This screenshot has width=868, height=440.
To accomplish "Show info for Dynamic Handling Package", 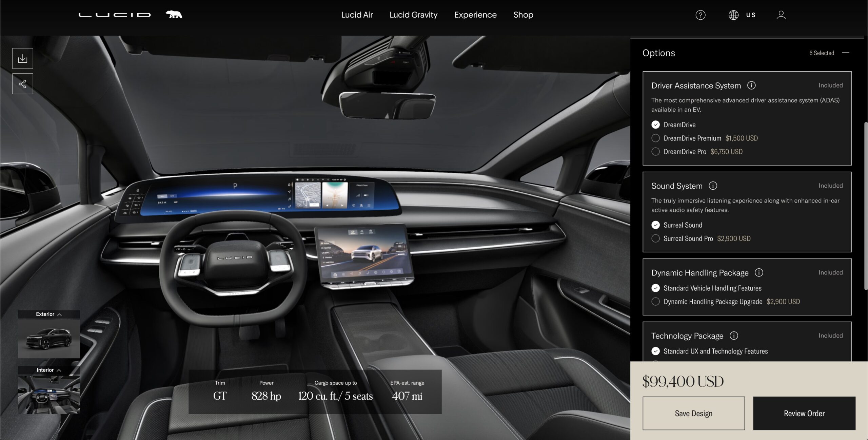I will coord(759,273).
